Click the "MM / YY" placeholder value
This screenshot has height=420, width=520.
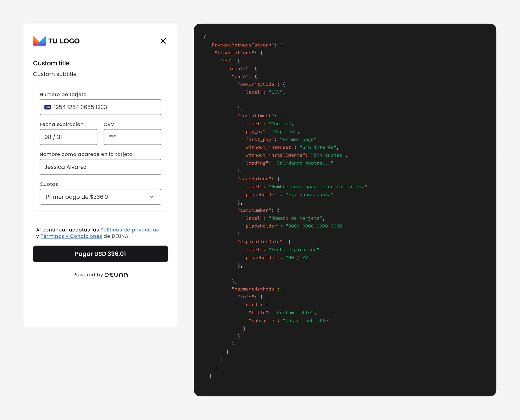[298, 258]
